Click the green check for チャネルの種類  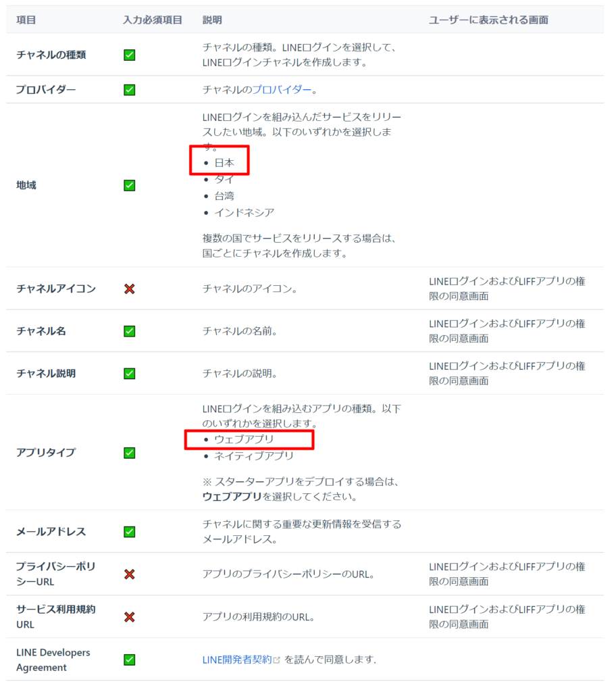pos(129,55)
